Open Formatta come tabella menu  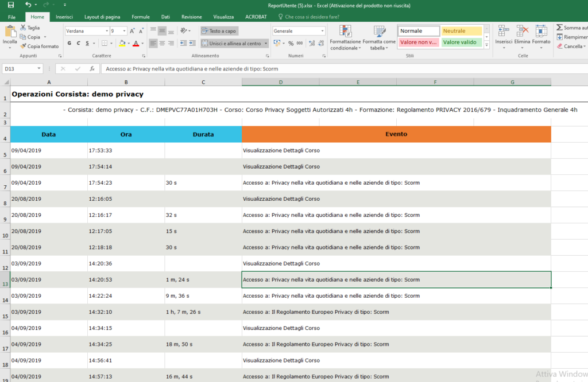point(379,37)
